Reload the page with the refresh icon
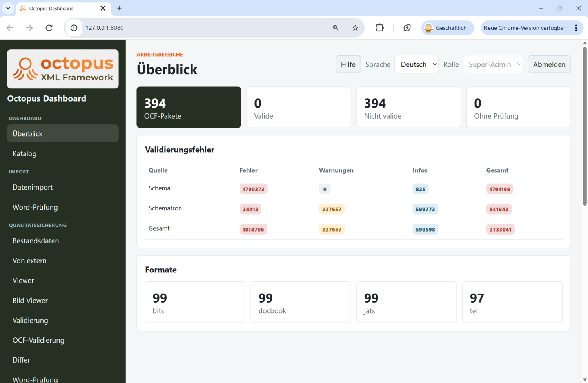This screenshot has height=383, width=588. pos(49,28)
